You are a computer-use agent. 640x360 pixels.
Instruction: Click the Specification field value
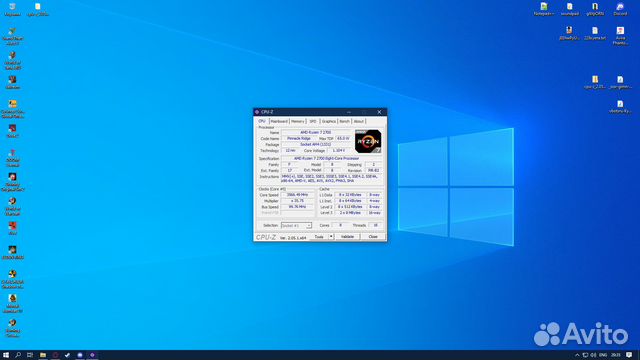tap(327, 158)
